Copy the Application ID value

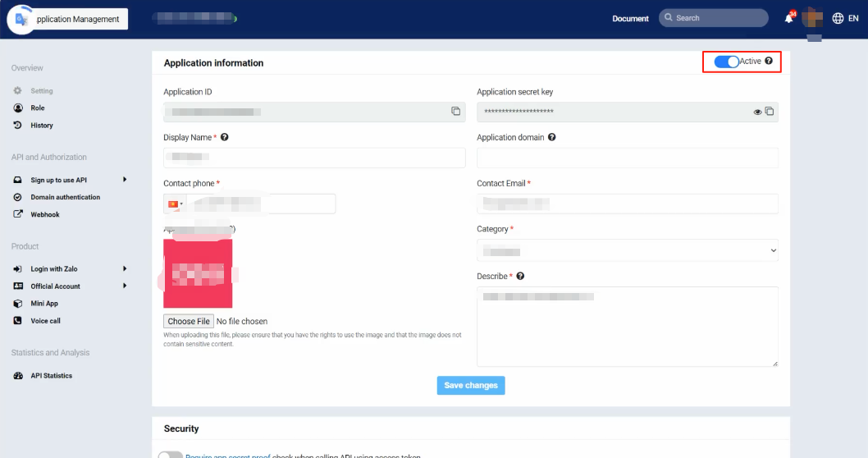[x=455, y=112]
